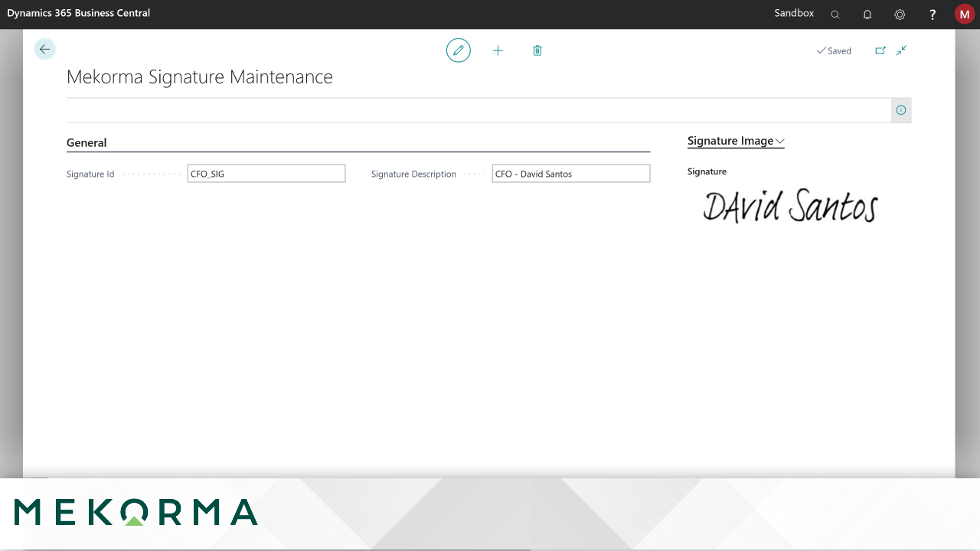Delete the signature record via trash icon
The height and width of the screenshot is (551, 980).
537,51
